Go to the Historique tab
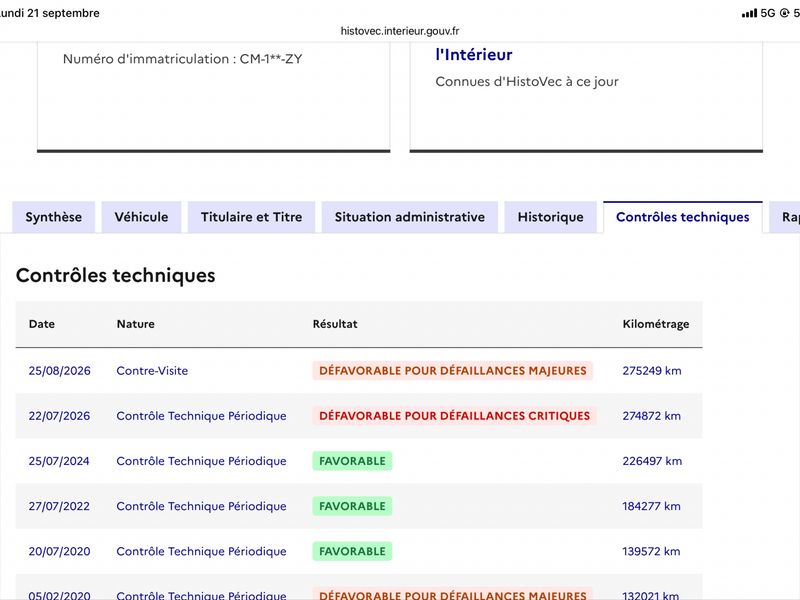Screen dimensions: 800x600 pyautogui.click(x=551, y=217)
